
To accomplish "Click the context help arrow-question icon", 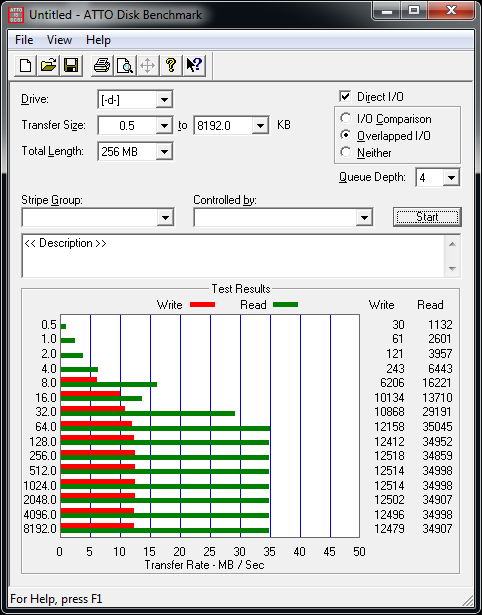I will click(194, 65).
